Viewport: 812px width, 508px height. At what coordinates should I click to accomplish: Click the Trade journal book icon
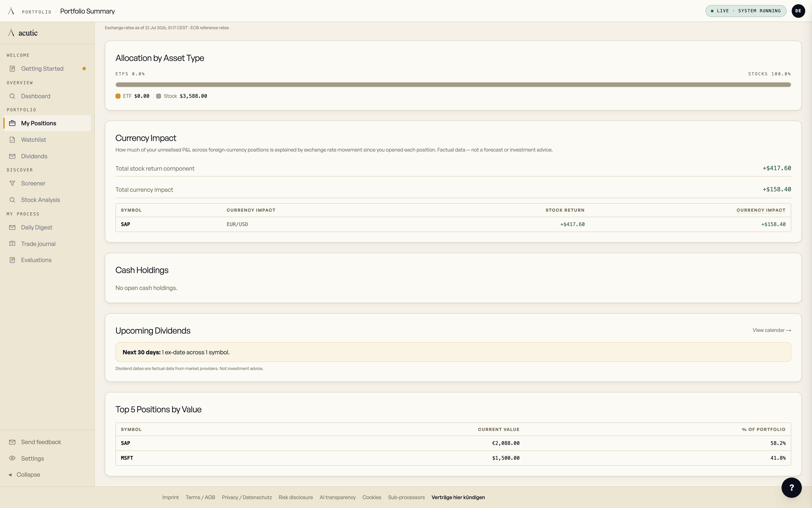12,244
